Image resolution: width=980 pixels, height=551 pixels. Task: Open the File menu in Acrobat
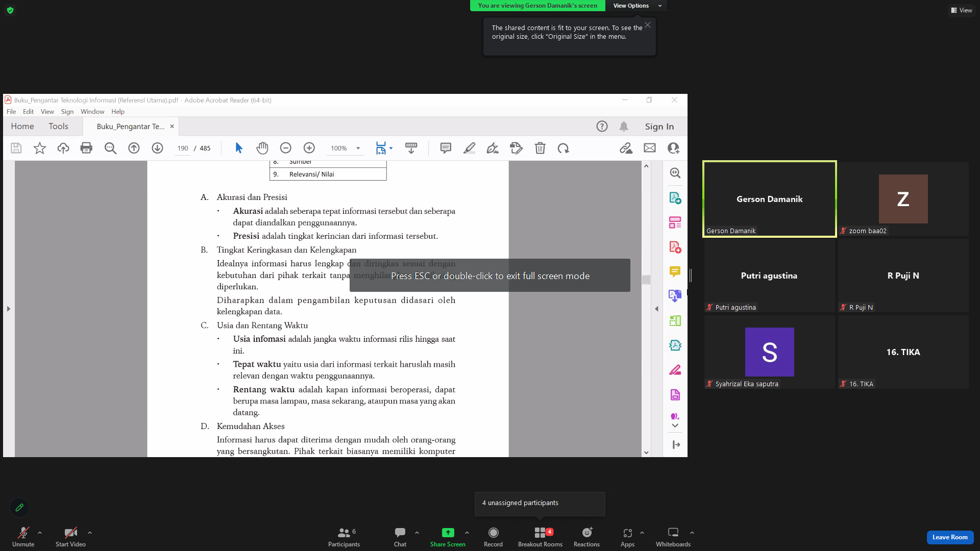(x=11, y=111)
